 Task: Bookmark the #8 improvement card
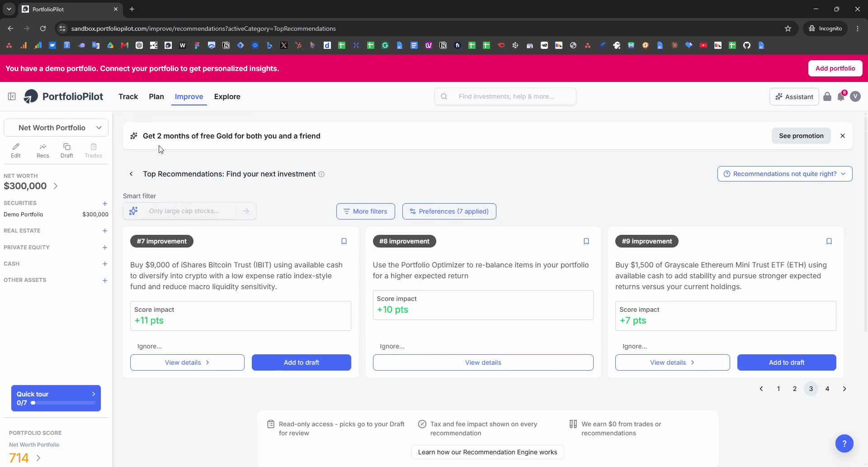coord(586,241)
